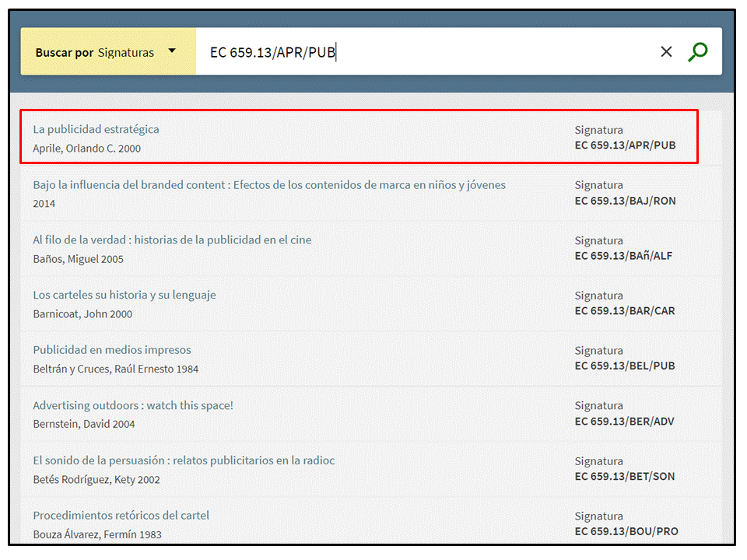Select Los carteles su historia y su lenguaje
Viewport: 747px width, 560px height.
(x=124, y=296)
